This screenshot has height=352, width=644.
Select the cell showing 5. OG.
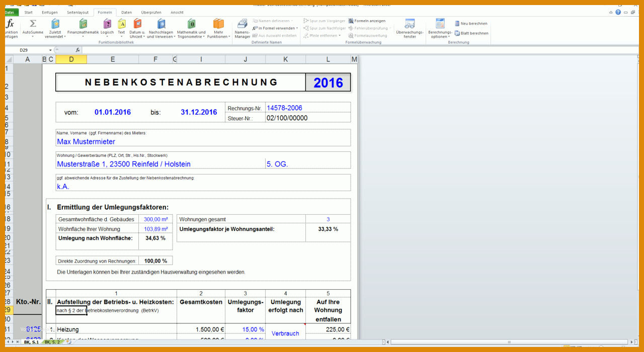pos(308,164)
